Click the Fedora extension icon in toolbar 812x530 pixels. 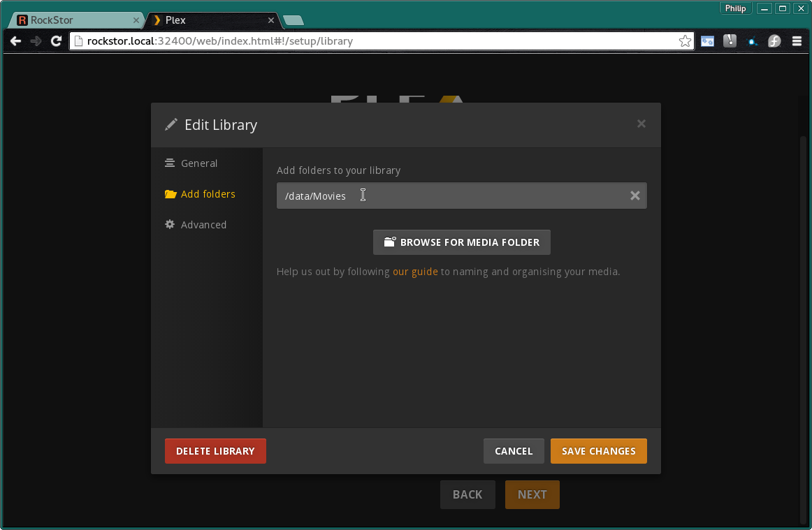[774, 41]
